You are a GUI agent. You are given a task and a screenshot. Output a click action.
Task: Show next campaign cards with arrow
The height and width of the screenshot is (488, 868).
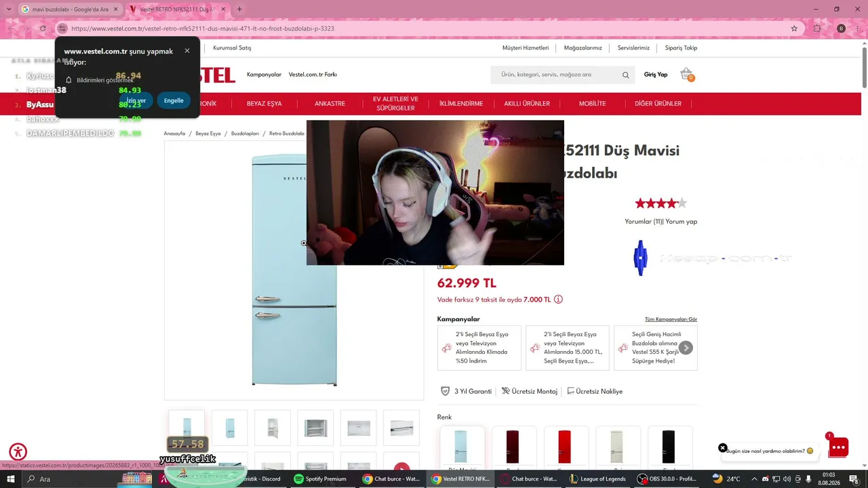pos(686,348)
